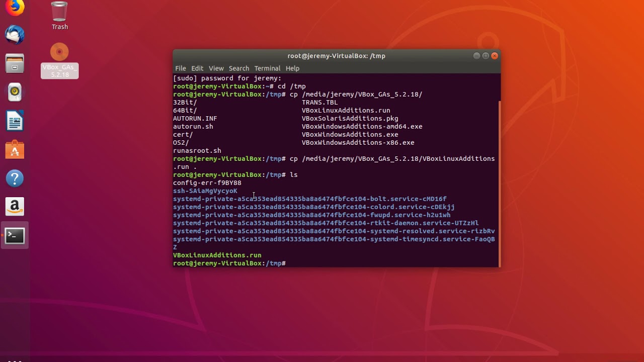The image size is (644, 362).
Task: Open Amazon launcher in the dock
Action: (15, 207)
